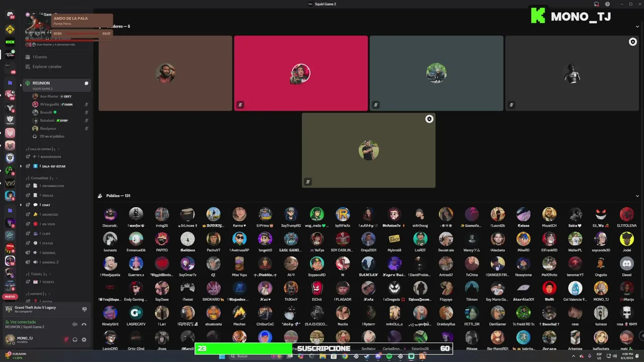Open Chrome from the taskbar
This screenshot has width=644, height=362.
[x=345, y=356]
